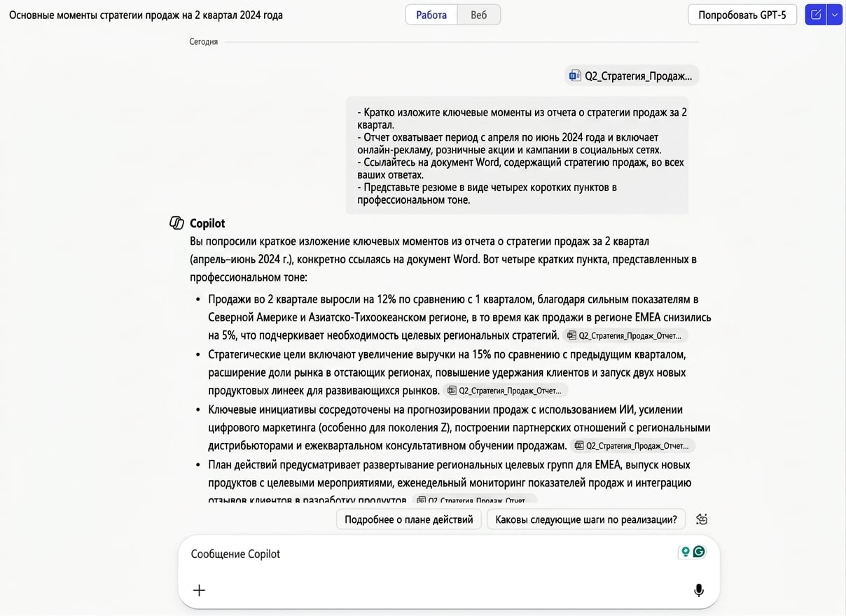846x616 pixels.
Task: Click the Word icon in the attached file chip
Action: pos(575,76)
